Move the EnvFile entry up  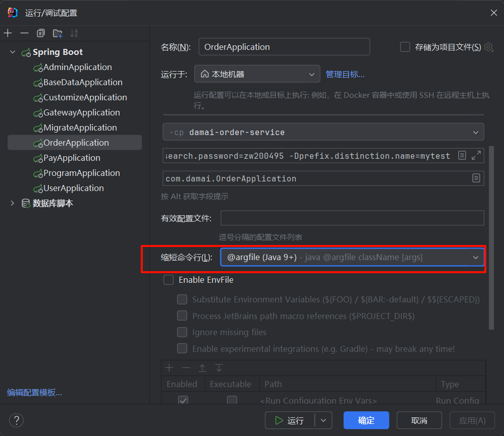point(202,368)
